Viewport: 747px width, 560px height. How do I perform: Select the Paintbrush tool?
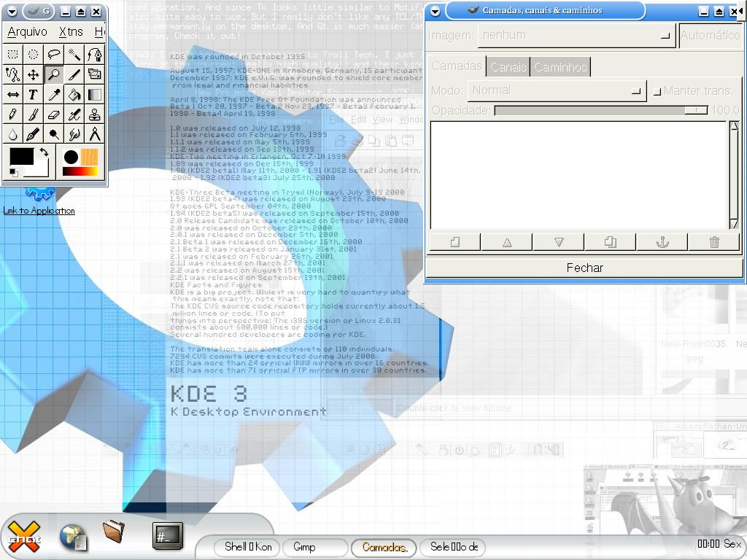coord(33,114)
